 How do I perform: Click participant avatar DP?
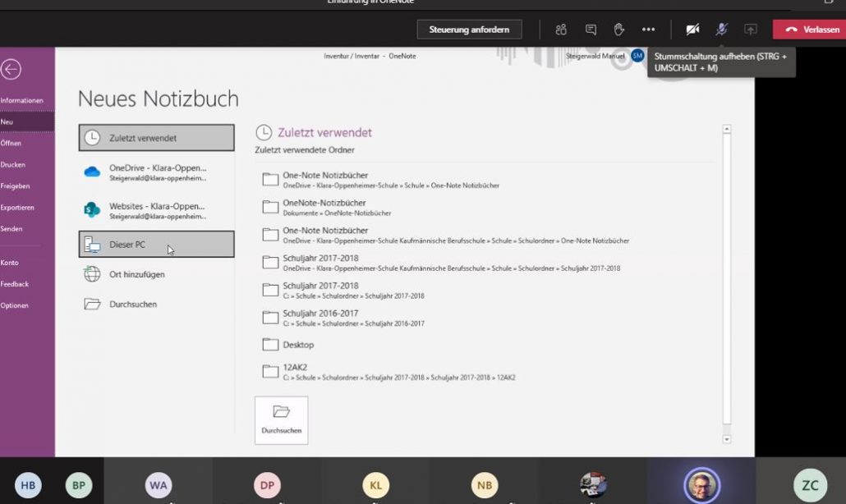(267, 485)
